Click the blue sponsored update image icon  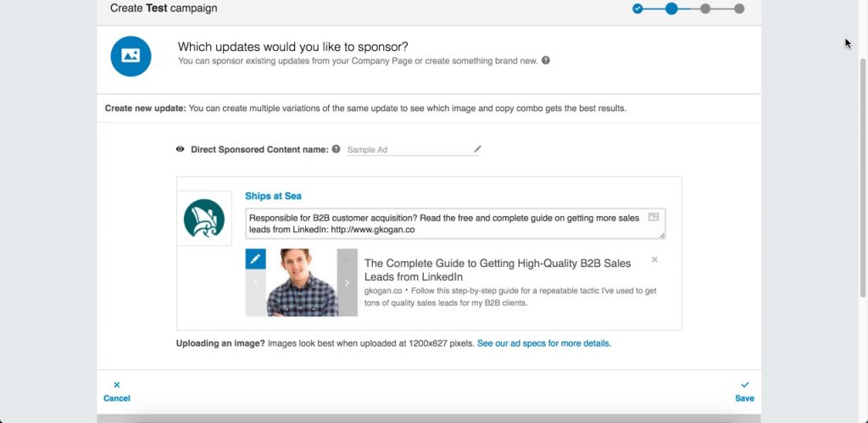[x=131, y=56]
